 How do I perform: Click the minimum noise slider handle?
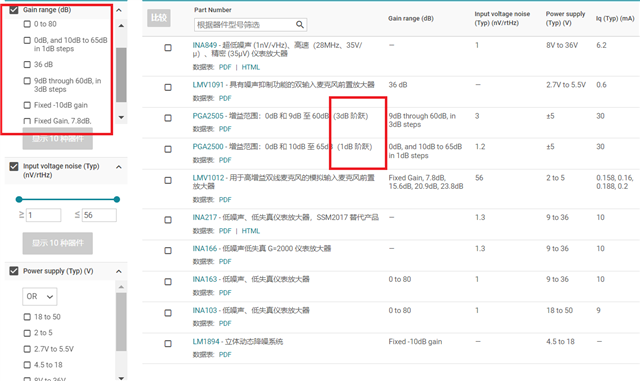point(19,199)
